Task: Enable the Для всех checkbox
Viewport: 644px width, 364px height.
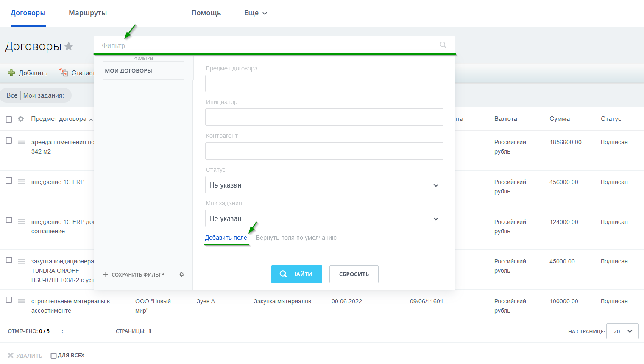Action: click(53, 356)
